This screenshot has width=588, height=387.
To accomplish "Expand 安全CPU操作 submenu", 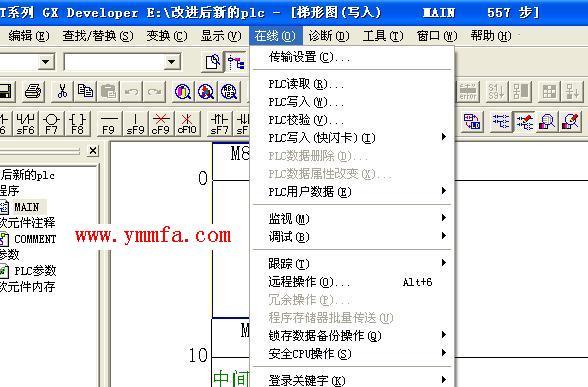I will tap(352, 354).
